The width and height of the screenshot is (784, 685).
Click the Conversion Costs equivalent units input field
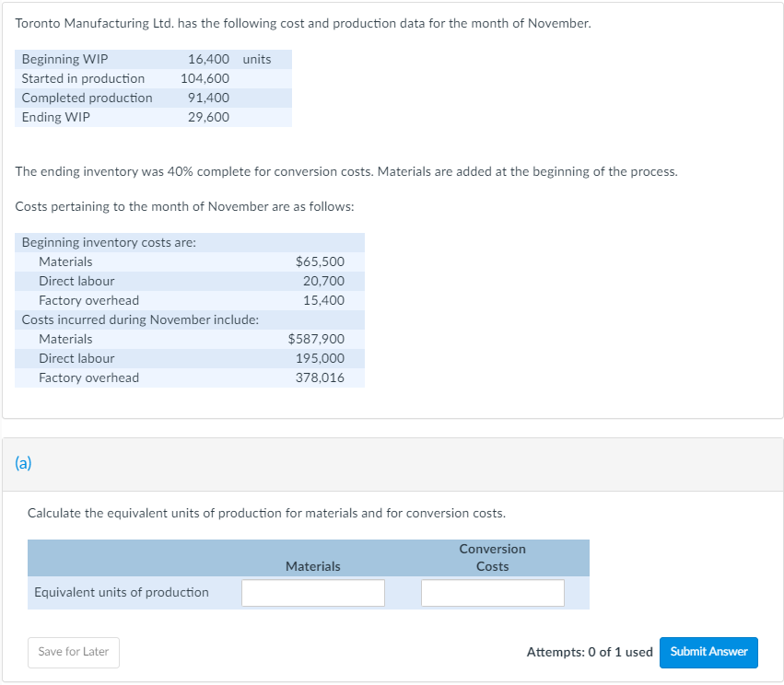click(493, 593)
